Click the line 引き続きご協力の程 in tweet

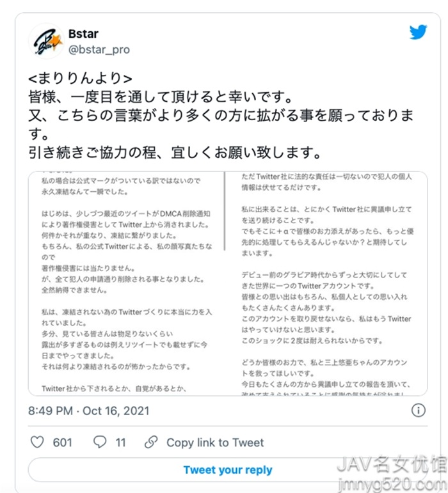click(x=175, y=152)
